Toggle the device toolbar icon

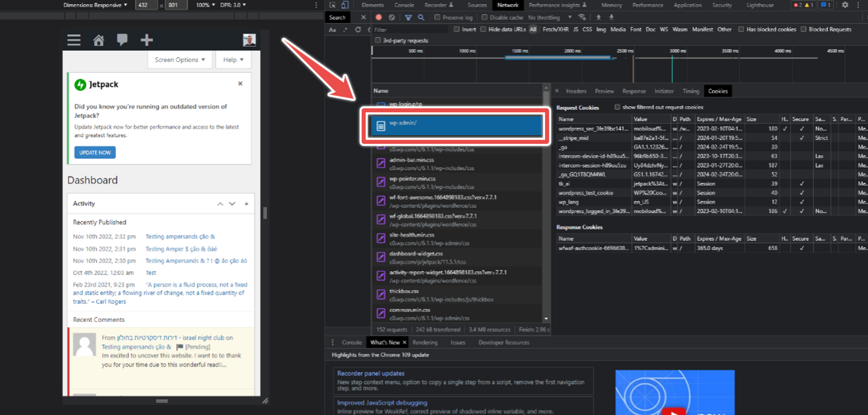coord(345,5)
